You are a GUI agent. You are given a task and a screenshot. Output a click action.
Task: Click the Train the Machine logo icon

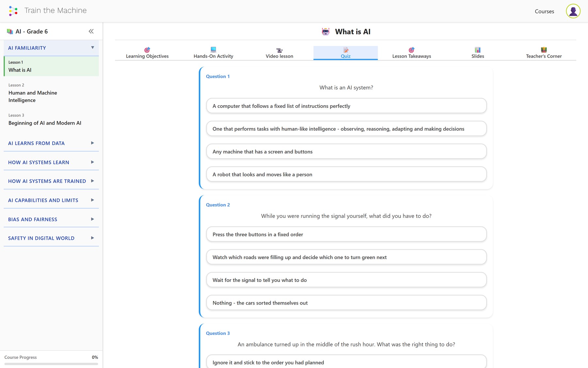13,11
